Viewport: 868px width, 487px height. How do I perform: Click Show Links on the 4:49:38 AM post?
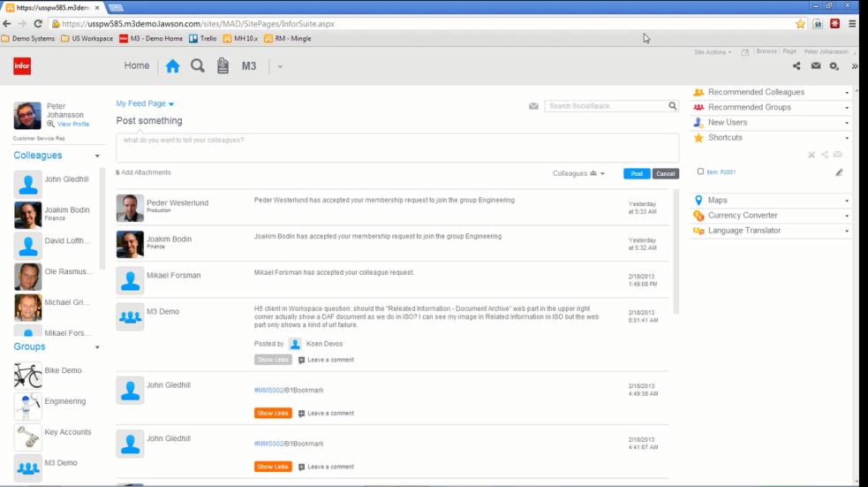pyautogui.click(x=273, y=414)
